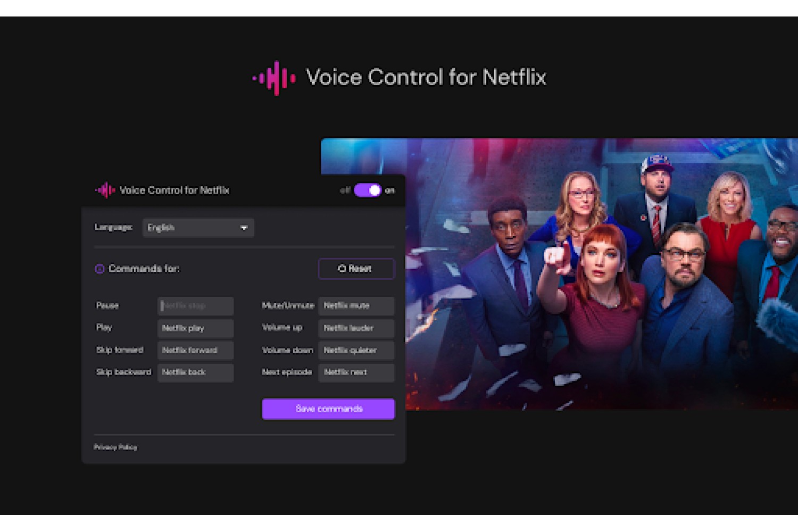Edit the Next episode command field
The width and height of the screenshot is (798, 532).
[x=356, y=372]
